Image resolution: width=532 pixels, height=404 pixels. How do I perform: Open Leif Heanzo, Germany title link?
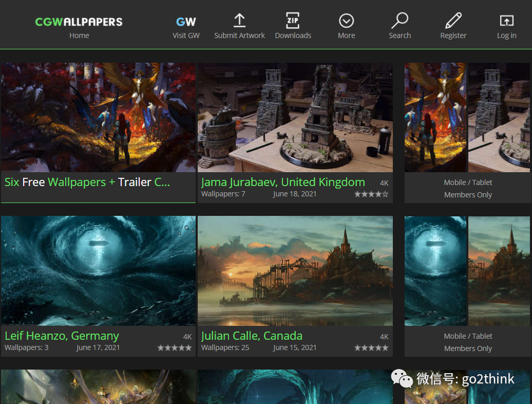[x=62, y=336]
